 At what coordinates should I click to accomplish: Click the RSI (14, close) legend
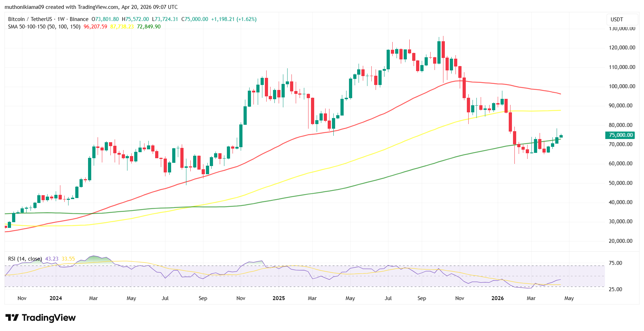26,258
